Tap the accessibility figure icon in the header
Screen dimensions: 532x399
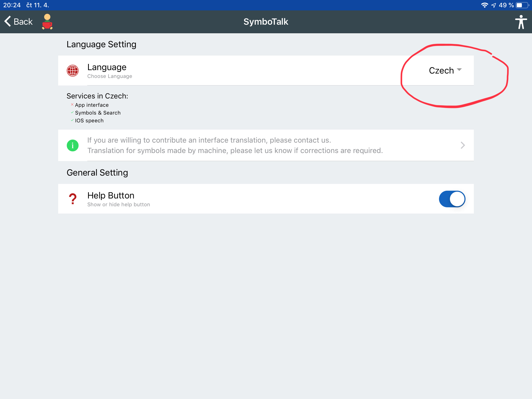pyautogui.click(x=521, y=22)
